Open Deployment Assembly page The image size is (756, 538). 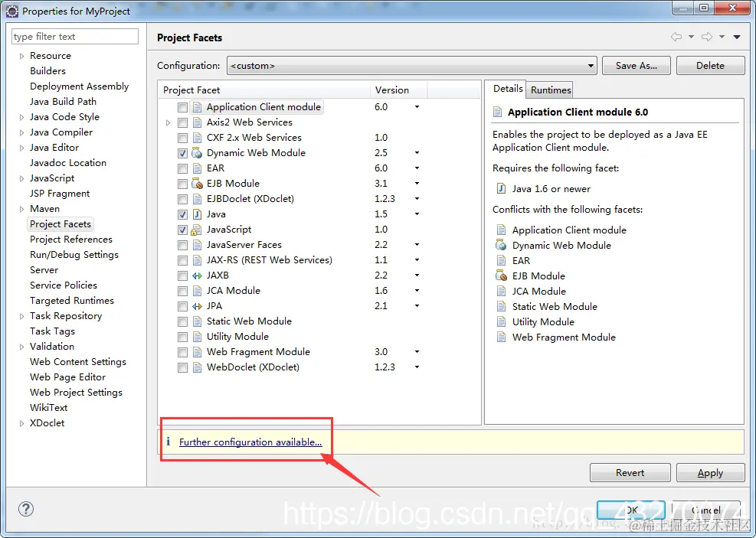point(79,86)
